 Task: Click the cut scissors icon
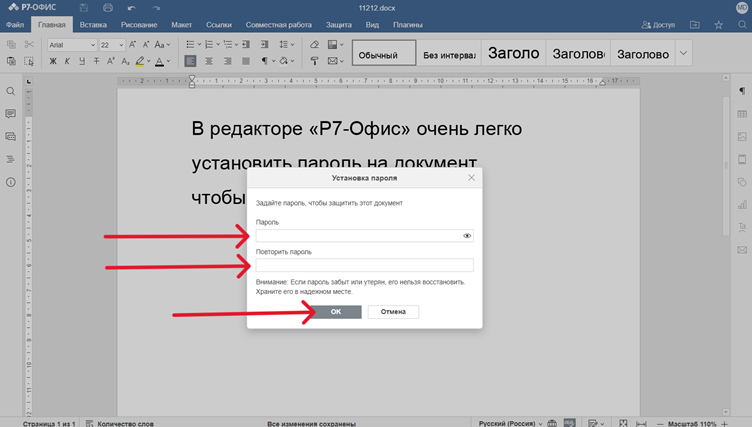(29, 44)
